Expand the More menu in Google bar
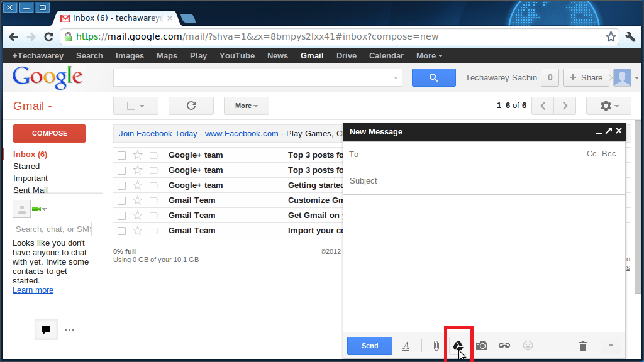 click(x=429, y=56)
